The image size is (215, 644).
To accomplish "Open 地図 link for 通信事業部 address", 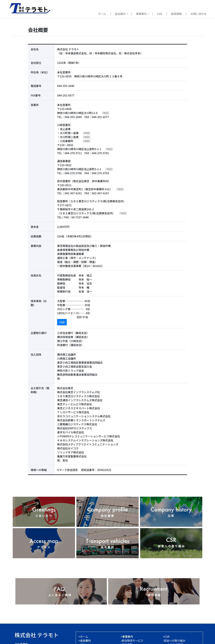I will (109, 169).
